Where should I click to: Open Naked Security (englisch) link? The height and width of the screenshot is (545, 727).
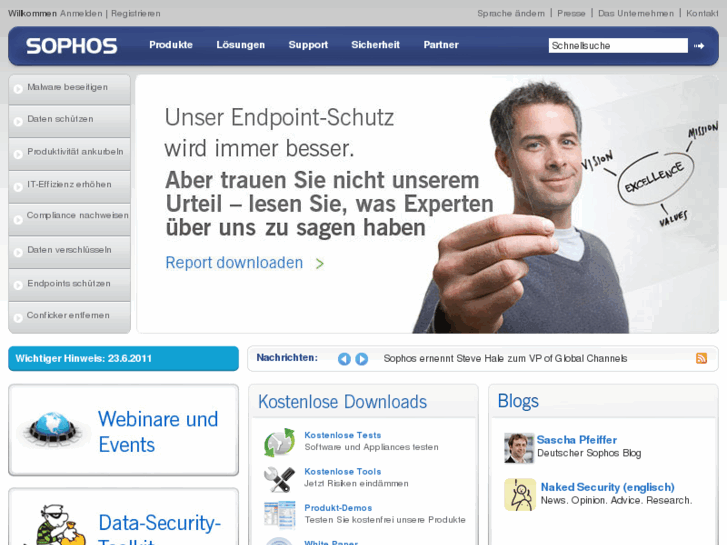607,487
